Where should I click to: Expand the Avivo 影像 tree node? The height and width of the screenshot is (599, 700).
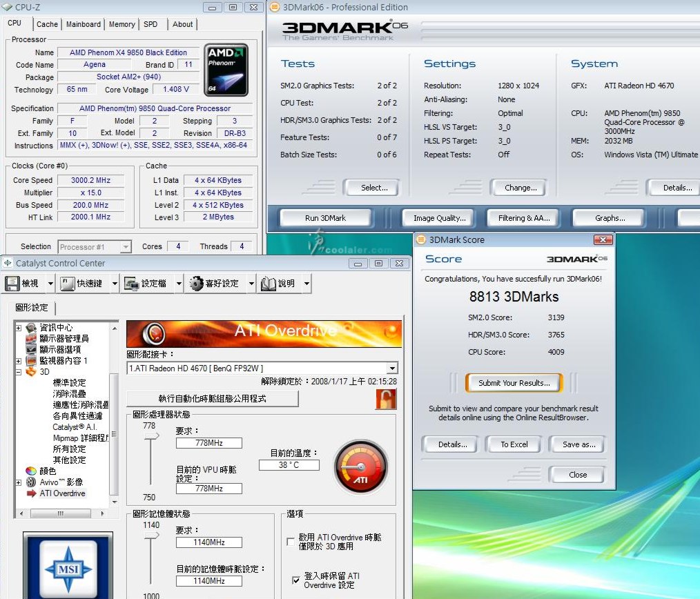[x=19, y=482]
